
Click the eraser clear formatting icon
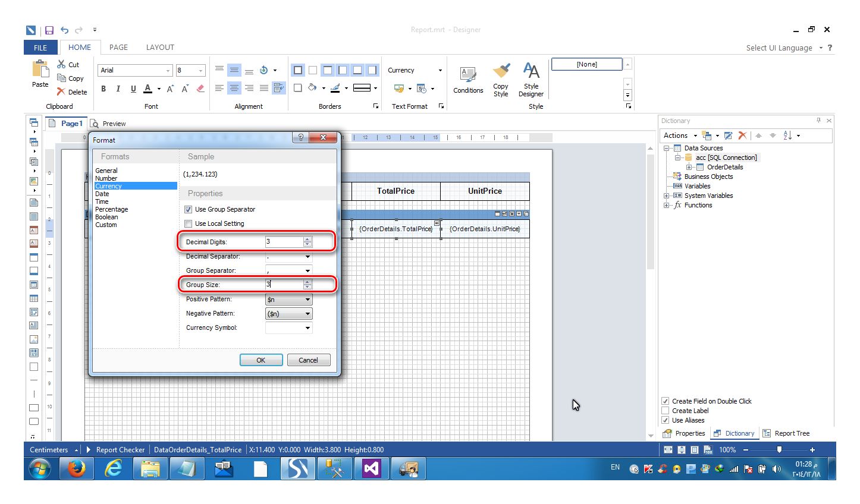point(200,89)
